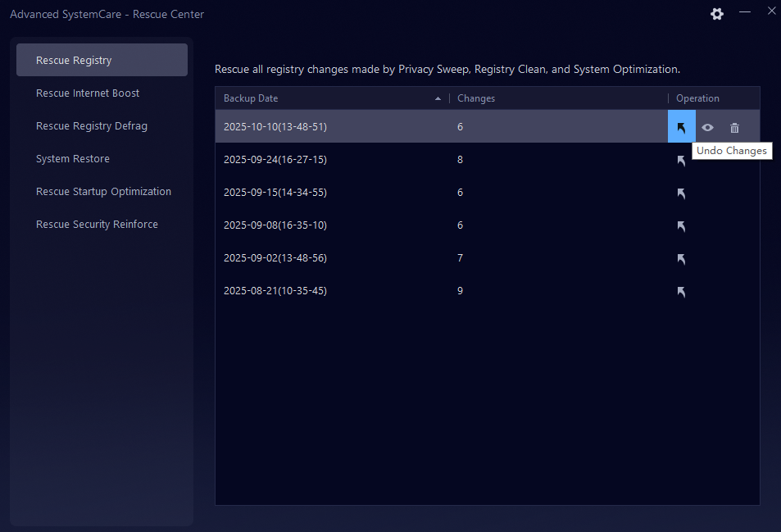Open Rescue Internet Boost tab

(x=88, y=93)
